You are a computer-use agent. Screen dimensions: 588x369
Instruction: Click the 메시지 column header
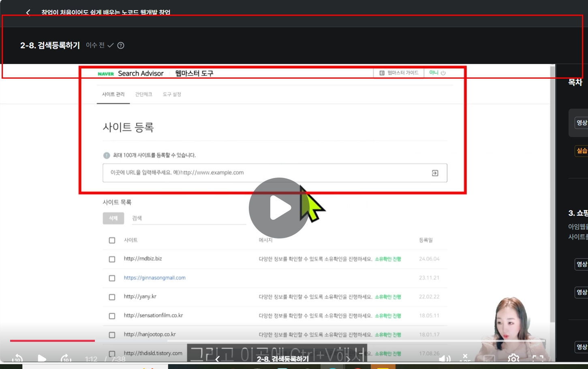pos(265,240)
